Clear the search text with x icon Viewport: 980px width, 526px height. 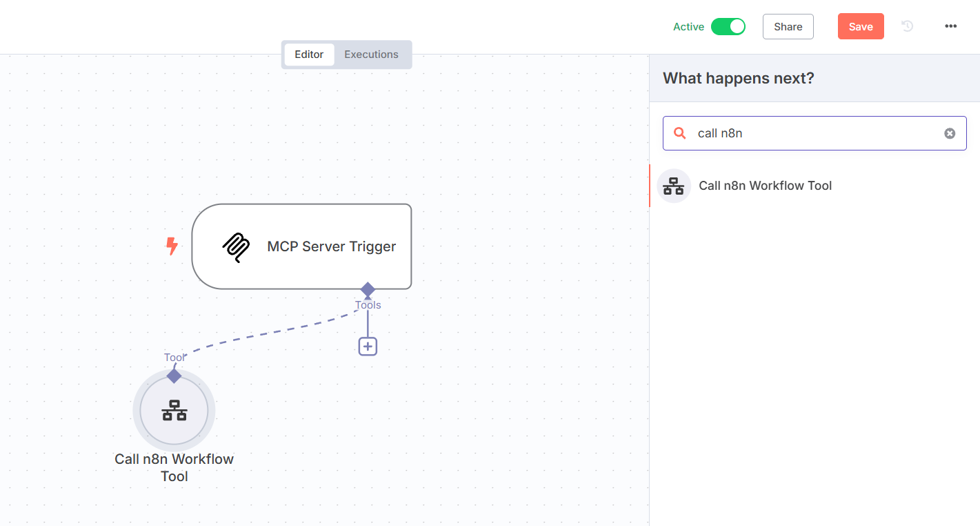point(950,133)
